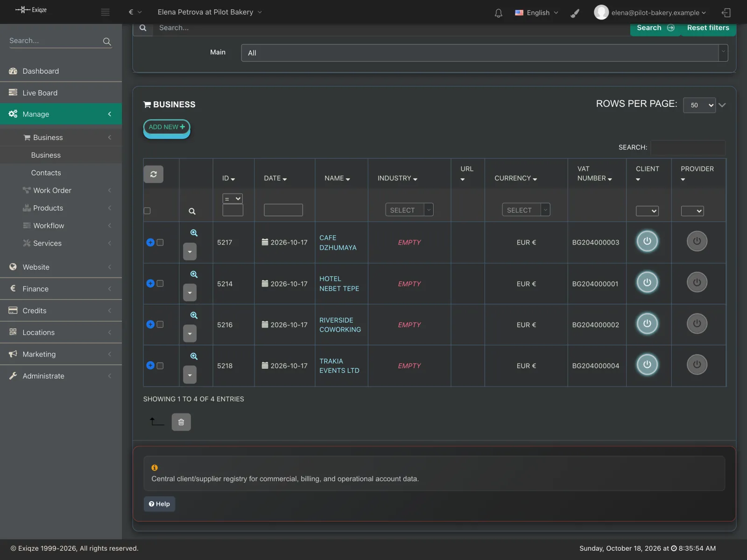This screenshot has height=560, width=747.
Task: Expand row 5216 with blue plus icon
Action: point(150,324)
